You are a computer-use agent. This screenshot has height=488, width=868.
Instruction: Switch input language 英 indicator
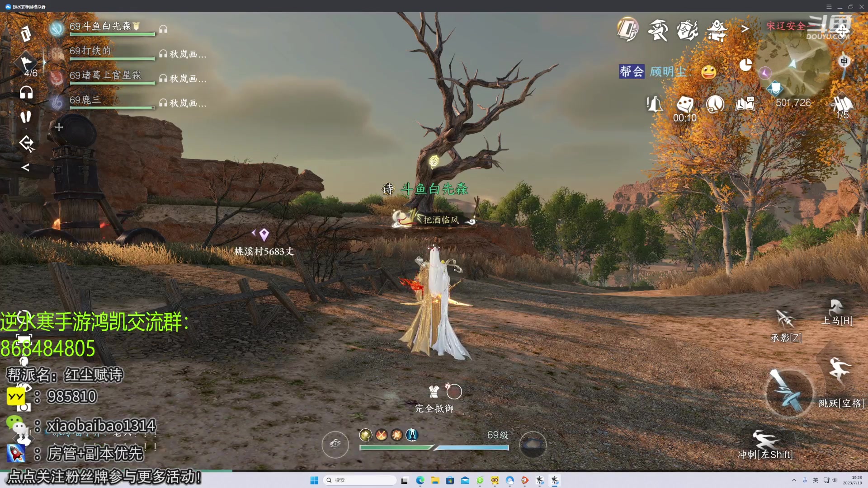tap(816, 480)
